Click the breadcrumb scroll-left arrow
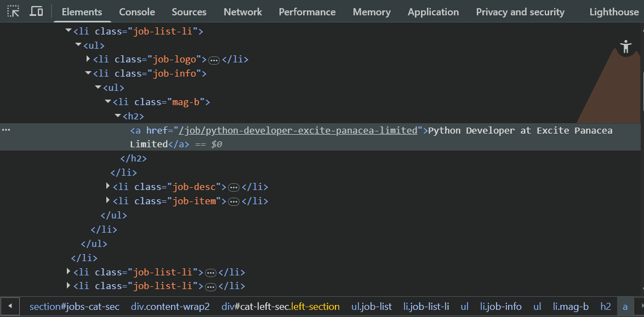 (10, 307)
